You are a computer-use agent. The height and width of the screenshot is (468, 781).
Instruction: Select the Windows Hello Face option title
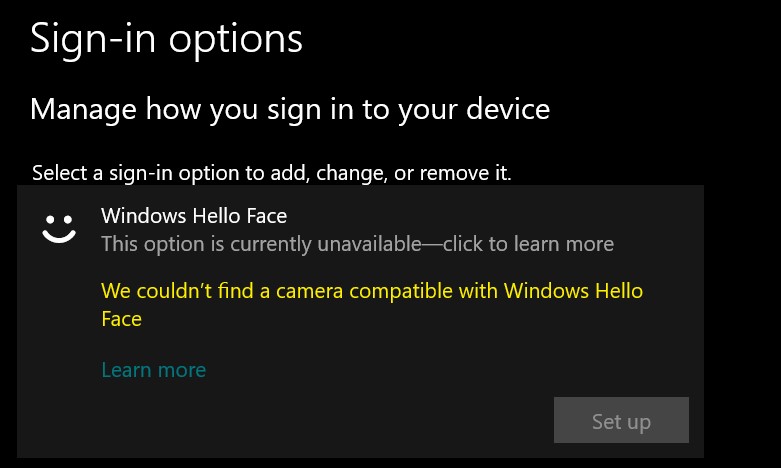(x=194, y=216)
